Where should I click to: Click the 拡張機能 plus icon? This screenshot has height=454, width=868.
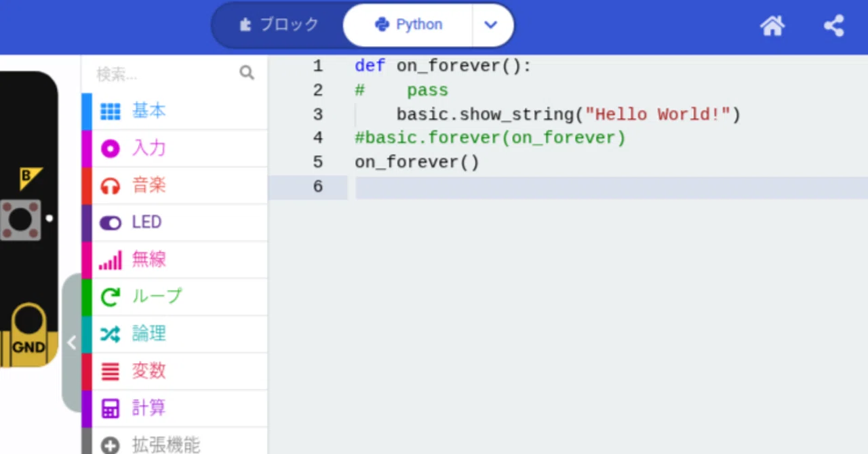(110, 445)
